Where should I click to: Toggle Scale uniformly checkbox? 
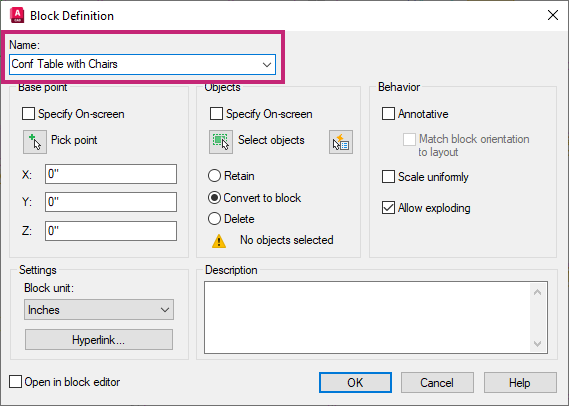point(388,177)
